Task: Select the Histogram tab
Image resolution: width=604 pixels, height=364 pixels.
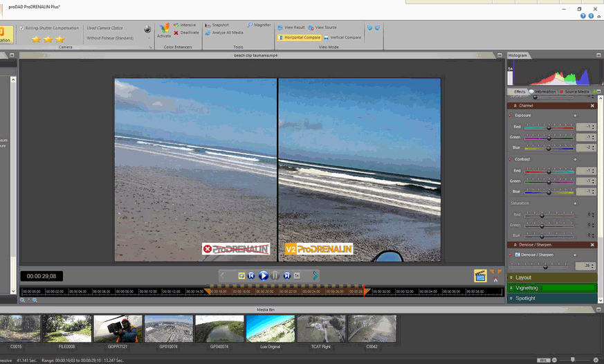Action: click(518, 55)
